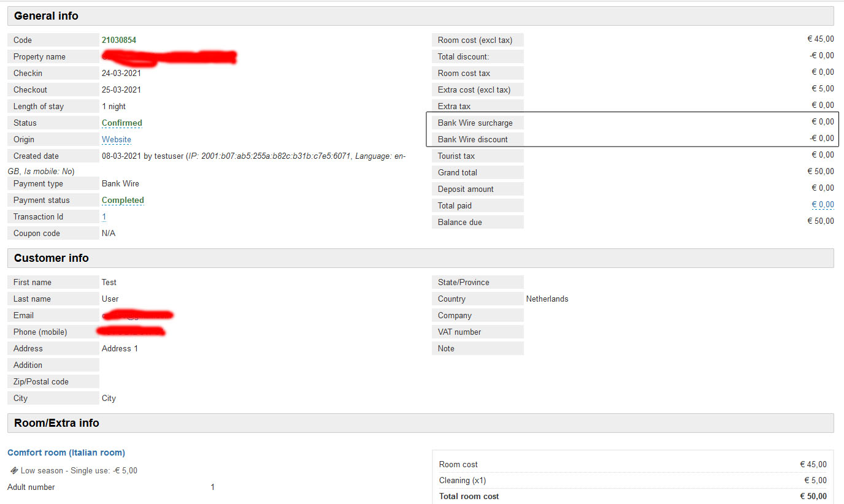Click the Grand total value € 50,00
This screenshot has width=844, height=504.
click(x=820, y=172)
